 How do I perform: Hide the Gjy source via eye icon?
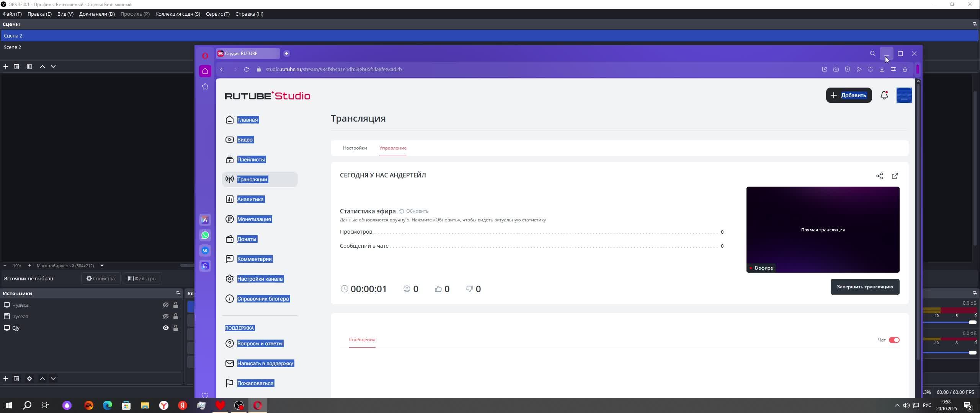coord(165,328)
